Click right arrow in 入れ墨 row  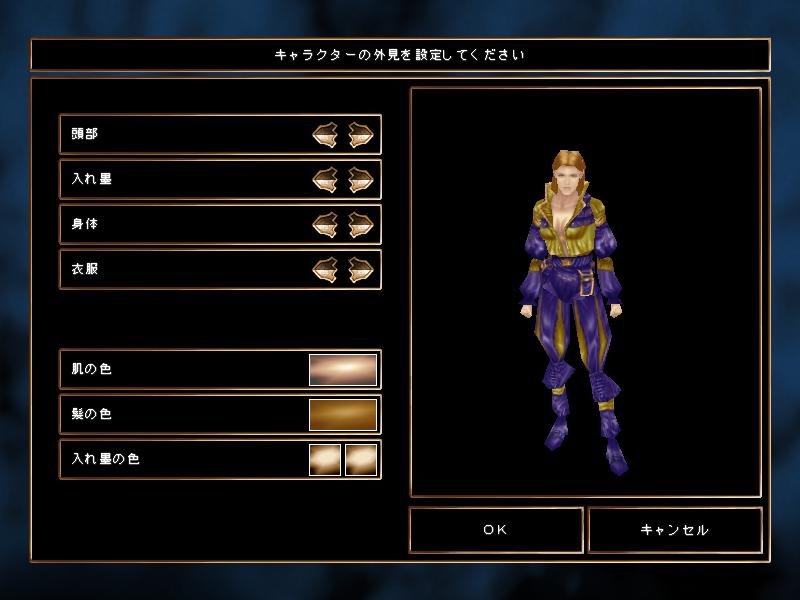click(x=361, y=180)
